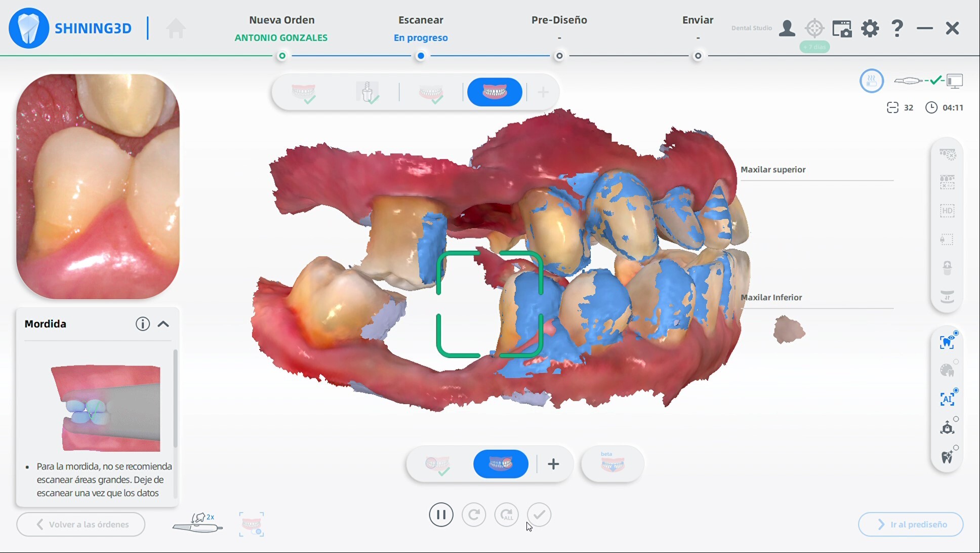
Task: Click the redo-all scan icon
Action: pos(506,515)
